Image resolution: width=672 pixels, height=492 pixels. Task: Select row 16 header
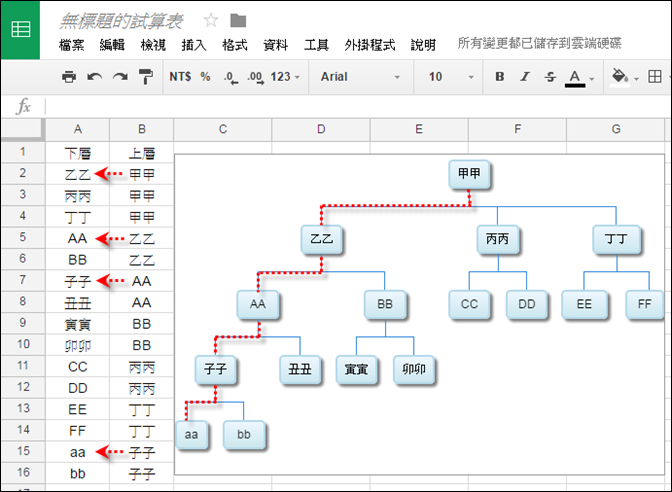(23, 473)
